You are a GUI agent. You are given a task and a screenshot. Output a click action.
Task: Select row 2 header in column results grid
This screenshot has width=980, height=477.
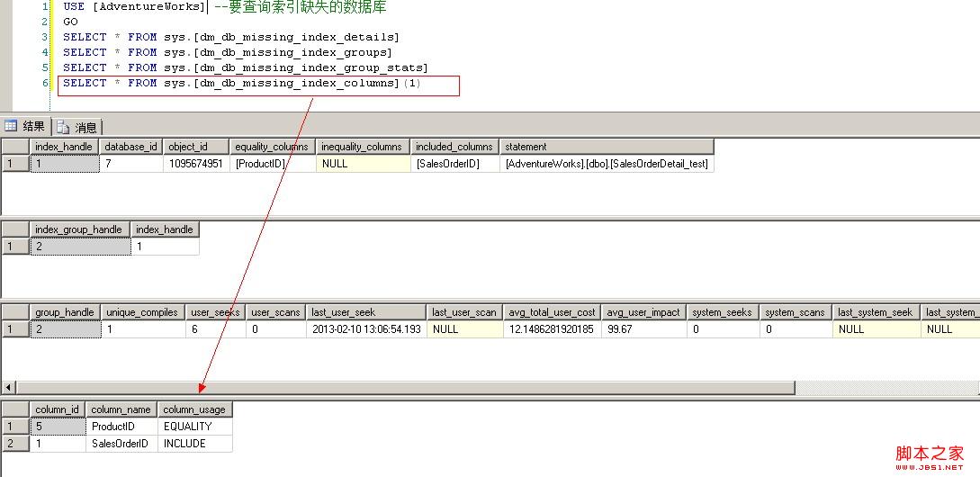15,443
